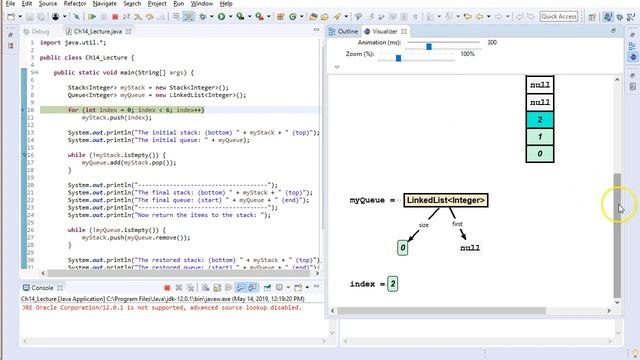Open the Back history dropdown arrow
Viewport: 640px width, 360px height.
coord(489,17)
